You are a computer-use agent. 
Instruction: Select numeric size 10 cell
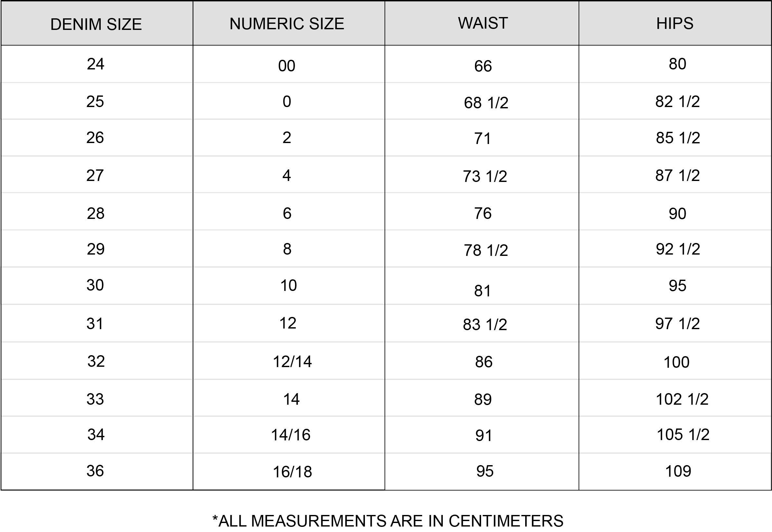tap(288, 285)
